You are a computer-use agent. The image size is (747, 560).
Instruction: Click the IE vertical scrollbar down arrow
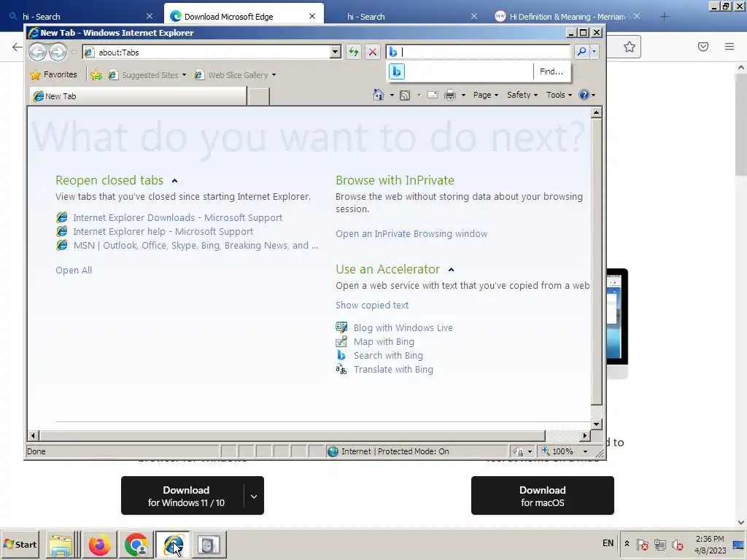point(596,424)
